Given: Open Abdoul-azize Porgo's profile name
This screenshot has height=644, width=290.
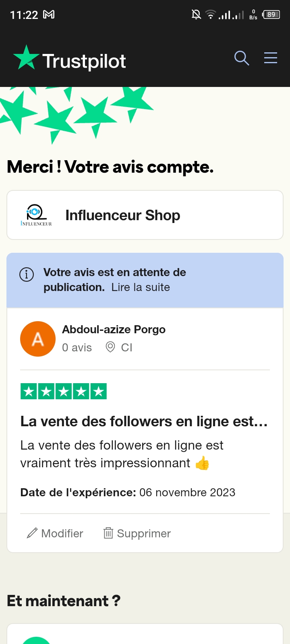Looking at the screenshot, I should [114, 329].
